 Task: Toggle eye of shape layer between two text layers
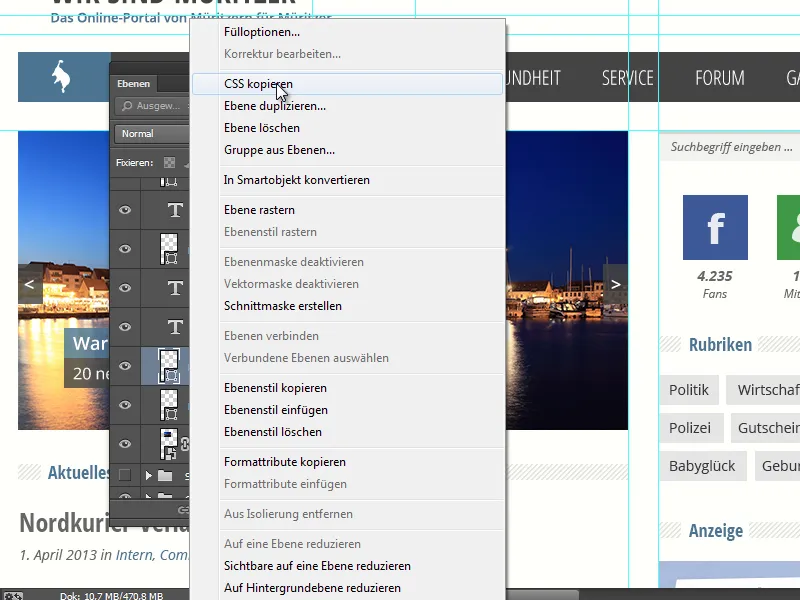click(125, 249)
